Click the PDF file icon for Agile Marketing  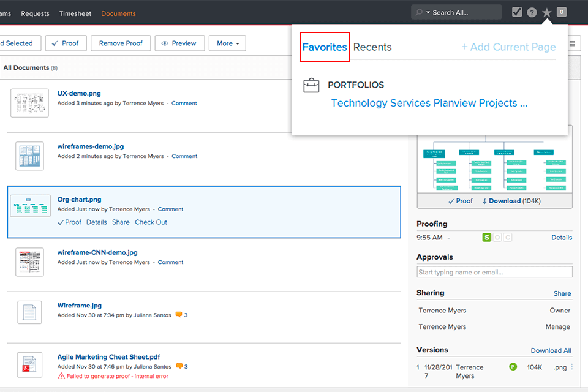tap(29, 364)
